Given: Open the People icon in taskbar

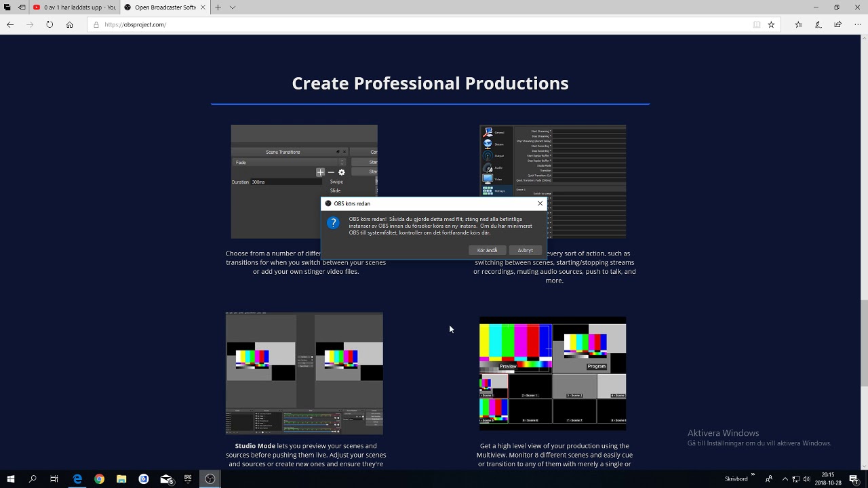Looking at the screenshot, I should click(x=769, y=479).
